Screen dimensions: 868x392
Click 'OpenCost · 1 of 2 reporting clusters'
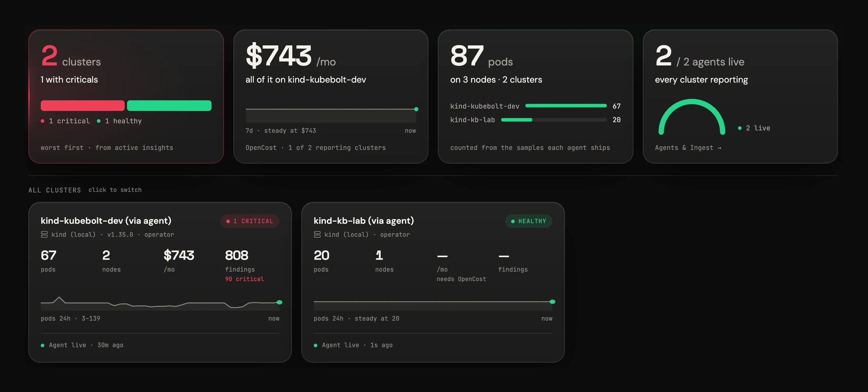point(315,148)
